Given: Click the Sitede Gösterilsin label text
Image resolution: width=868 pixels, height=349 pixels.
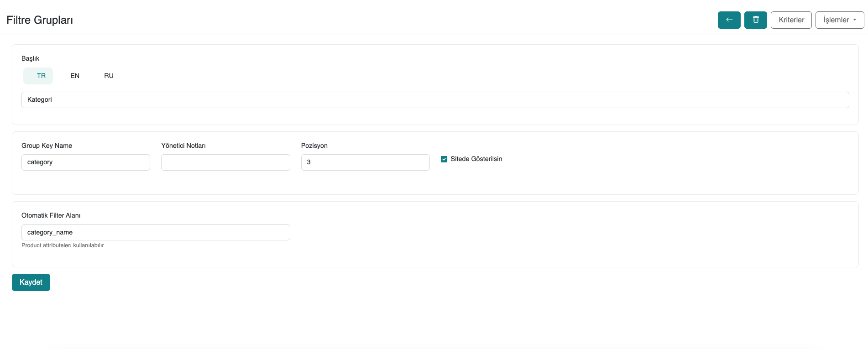Looking at the screenshot, I should [x=476, y=159].
